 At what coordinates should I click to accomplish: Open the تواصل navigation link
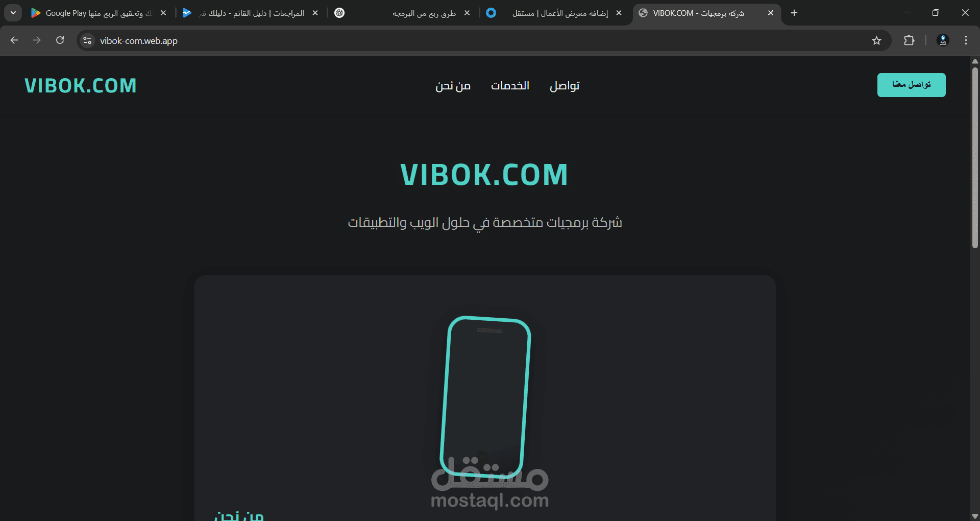[x=565, y=86]
